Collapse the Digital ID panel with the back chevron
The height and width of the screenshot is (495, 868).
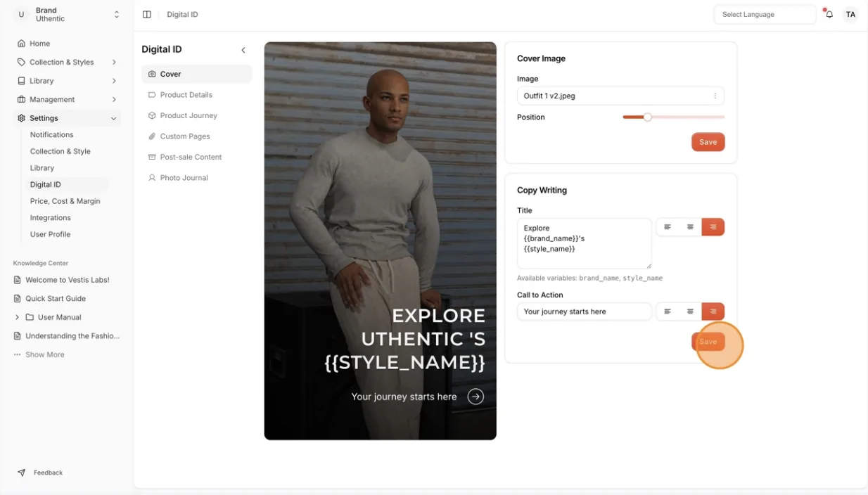(x=243, y=50)
